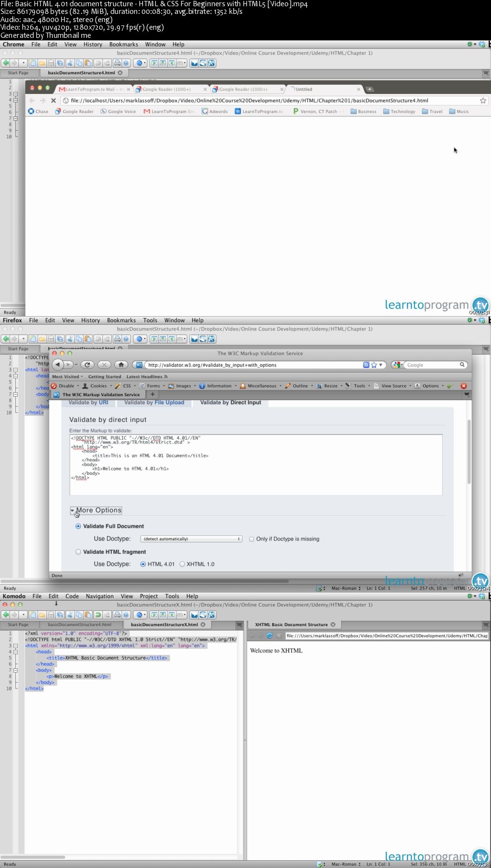This screenshot has height=868, width=491.
Task: Open the Google Voice bookmark in Chrome
Action: pyautogui.click(x=118, y=111)
